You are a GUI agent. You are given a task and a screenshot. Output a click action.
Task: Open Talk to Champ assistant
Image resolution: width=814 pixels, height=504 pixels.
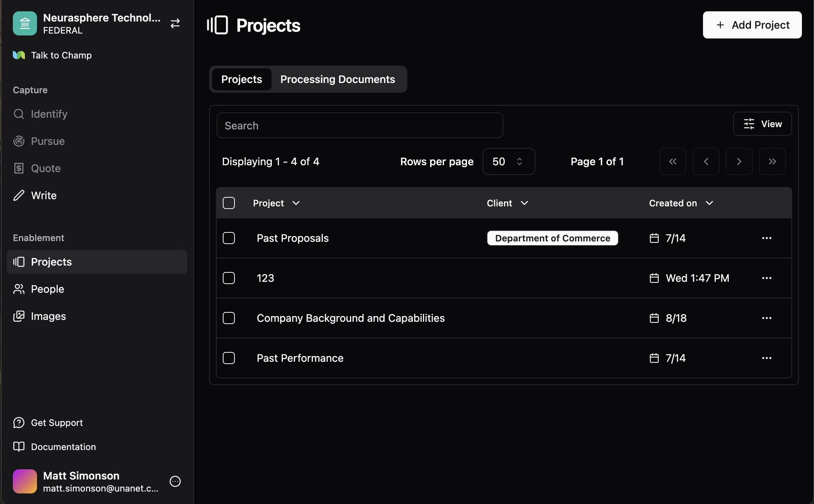click(x=61, y=55)
